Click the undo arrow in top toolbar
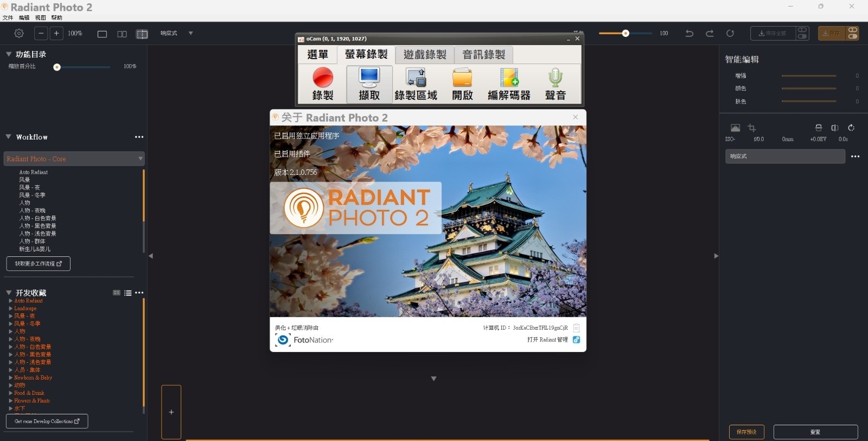 tap(690, 34)
